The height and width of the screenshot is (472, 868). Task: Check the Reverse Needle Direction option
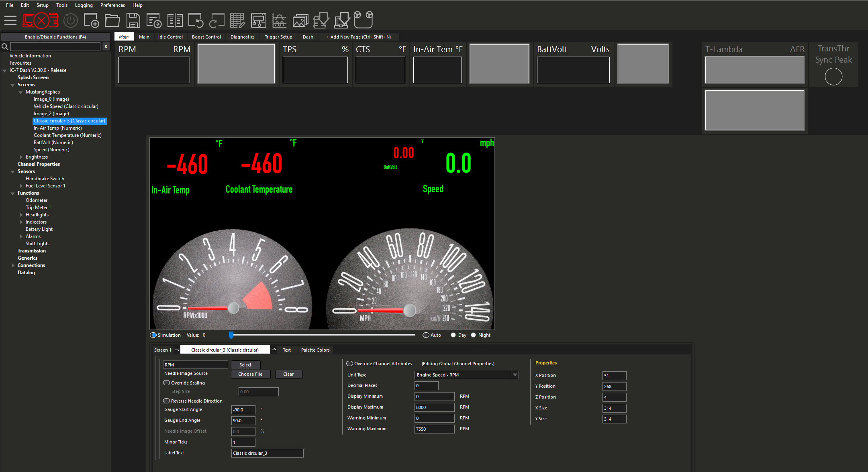coord(166,401)
